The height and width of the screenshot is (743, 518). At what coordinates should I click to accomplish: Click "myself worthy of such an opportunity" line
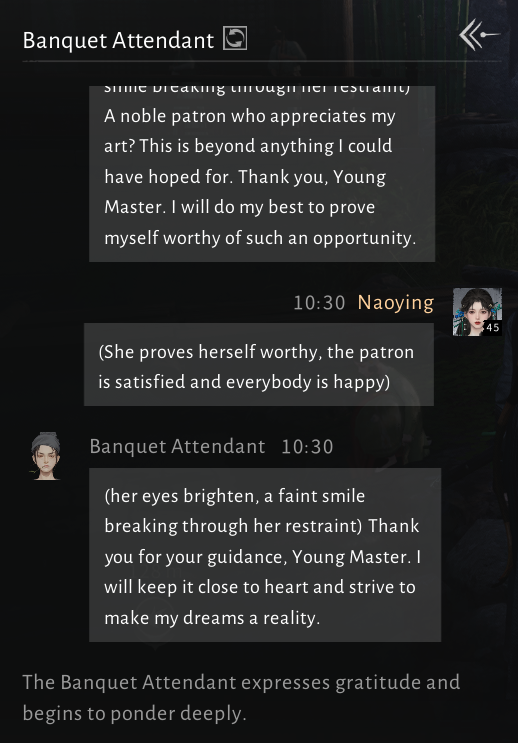(x=260, y=238)
